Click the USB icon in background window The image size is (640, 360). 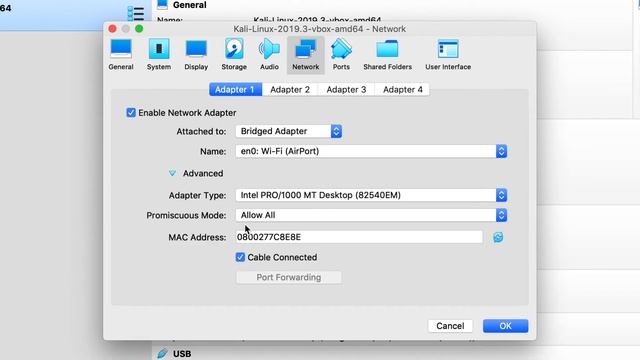162,353
